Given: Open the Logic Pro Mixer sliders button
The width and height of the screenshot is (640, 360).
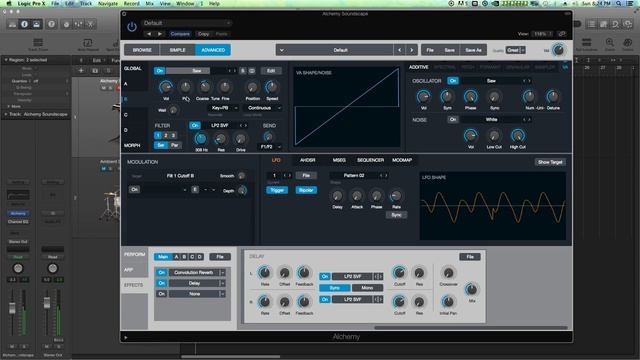Looking at the screenshot, I should click(x=78, y=24).
